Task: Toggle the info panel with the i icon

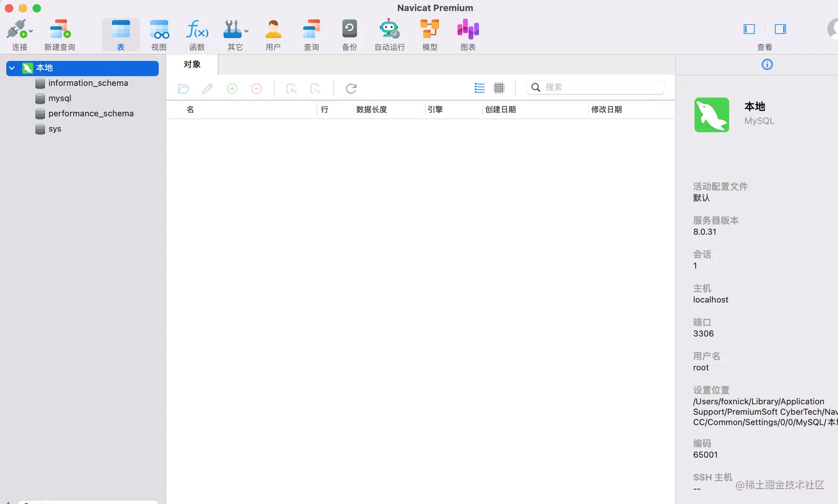Action: pyautogui.click(x=767, y=64)
